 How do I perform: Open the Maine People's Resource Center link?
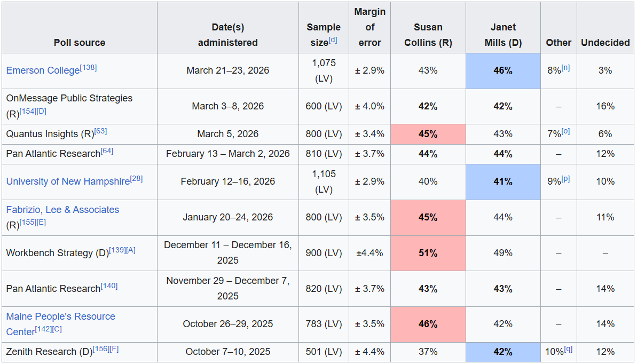tap(60, 316)
